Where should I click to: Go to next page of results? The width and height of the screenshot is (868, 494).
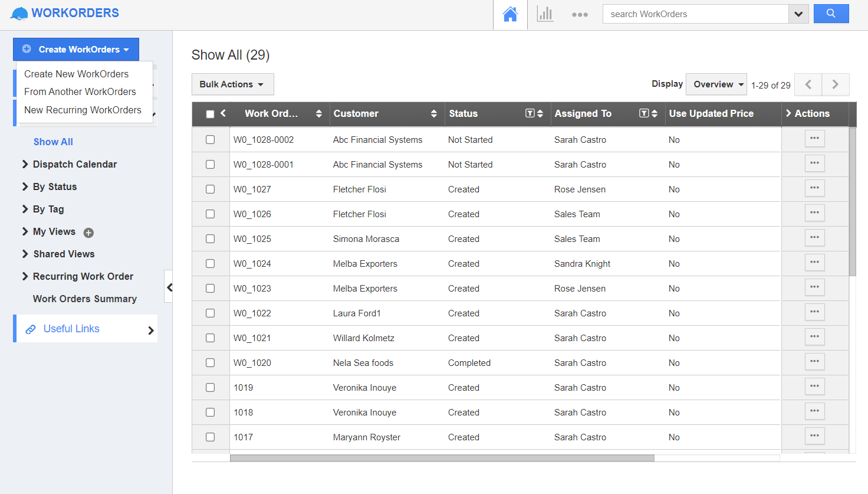click(835, 84)
